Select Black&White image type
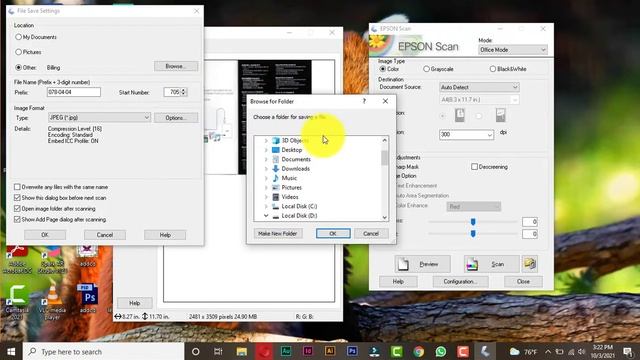640x360 pixels. 493,69
